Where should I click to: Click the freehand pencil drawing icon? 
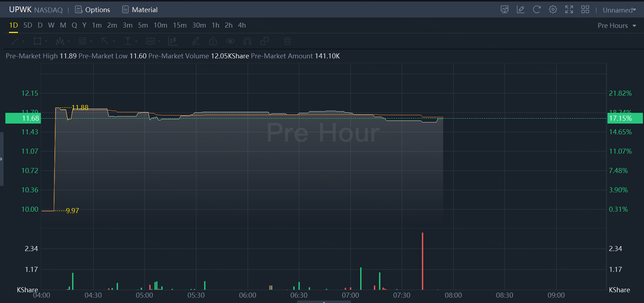(195, 41)
